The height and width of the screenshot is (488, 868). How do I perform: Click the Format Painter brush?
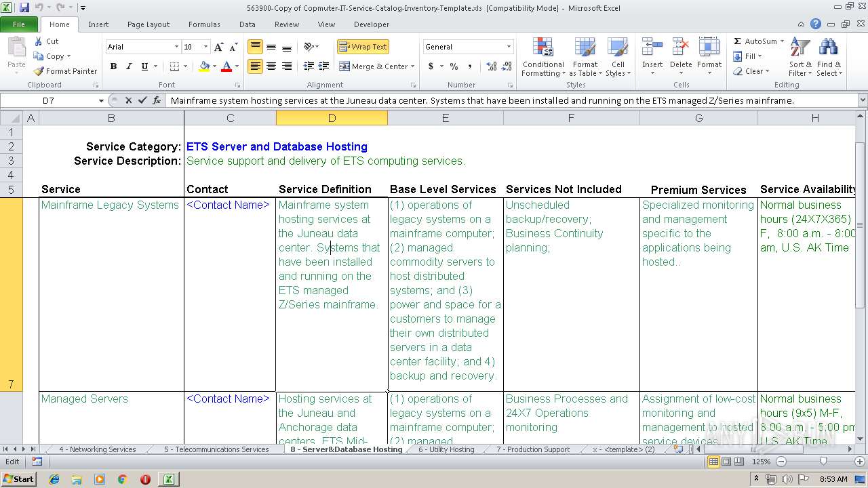[x=39, y=71]
